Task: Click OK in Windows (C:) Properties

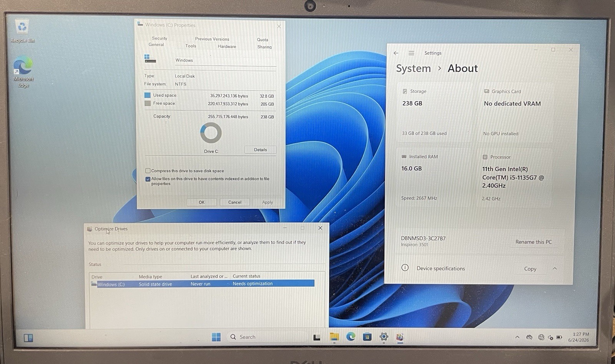Action: [x=201, y=202]
